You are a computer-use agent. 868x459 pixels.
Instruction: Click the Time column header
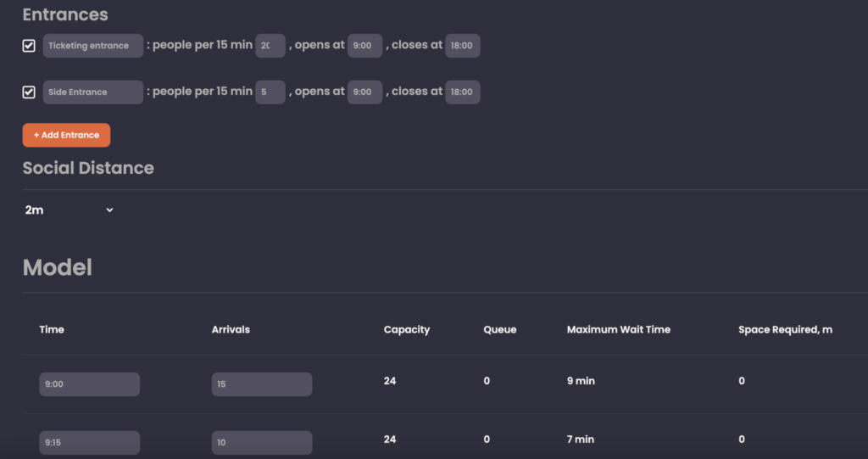pos(52,329)
